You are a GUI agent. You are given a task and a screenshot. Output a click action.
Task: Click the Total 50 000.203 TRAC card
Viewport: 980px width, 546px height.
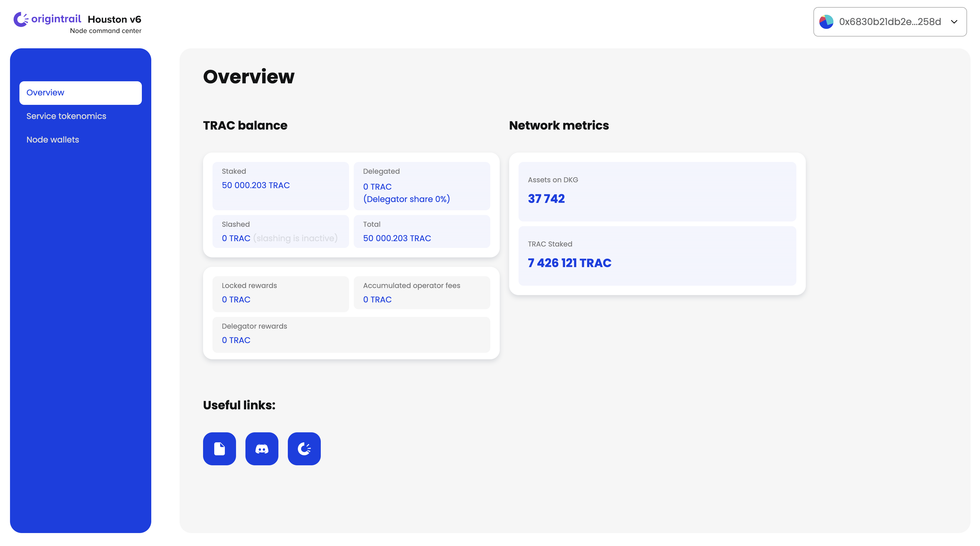coord(421,231)
